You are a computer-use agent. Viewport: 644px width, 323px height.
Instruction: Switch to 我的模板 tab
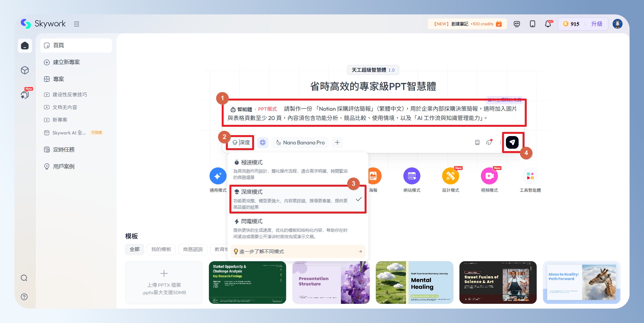[x=161, y=249]
